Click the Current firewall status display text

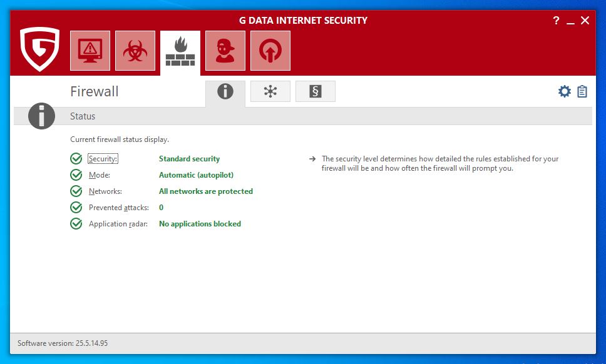(120, 139)
